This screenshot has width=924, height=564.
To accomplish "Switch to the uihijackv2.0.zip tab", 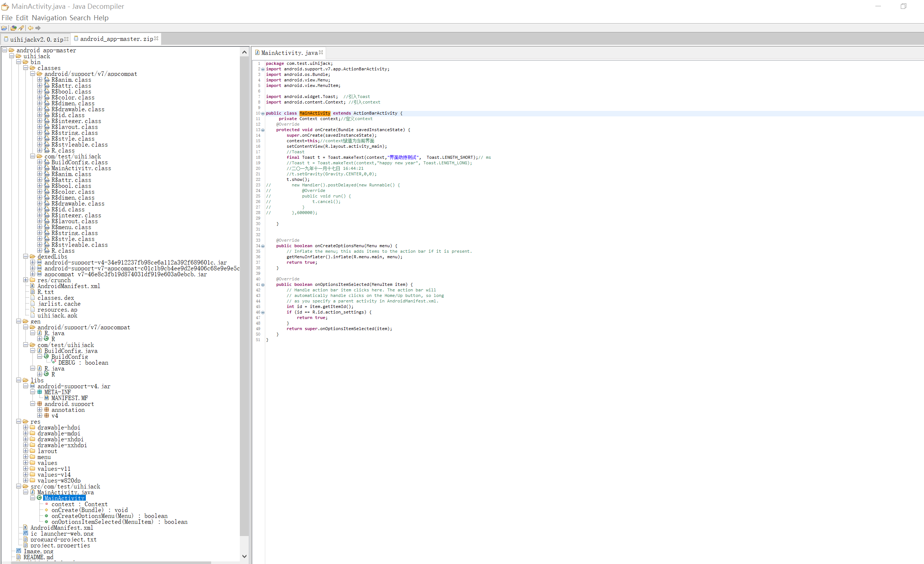I will tap(36, 39).
